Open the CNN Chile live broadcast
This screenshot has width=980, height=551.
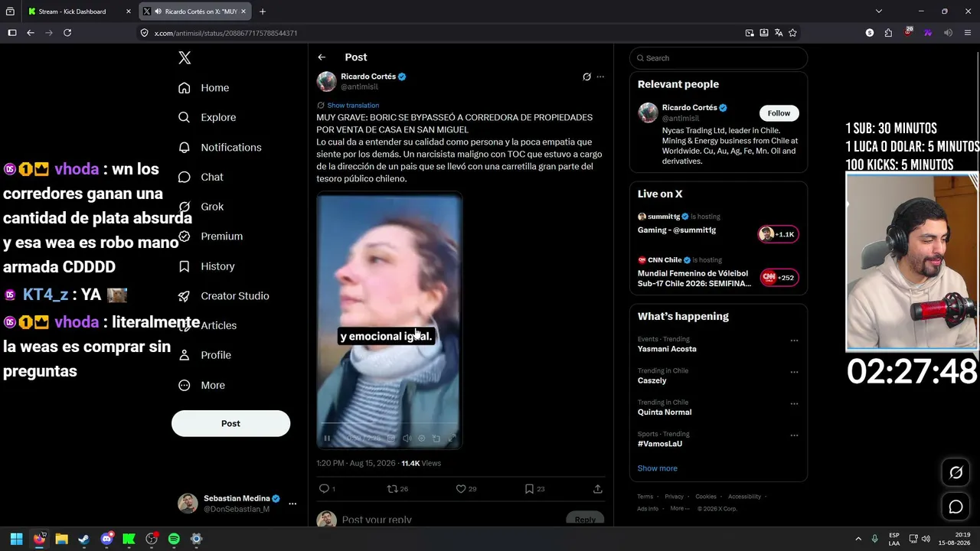[x=718, y=272]
